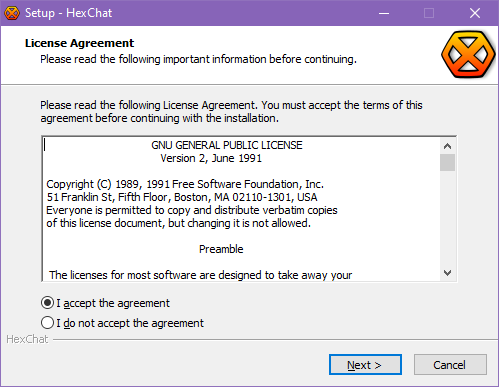Click the grey HexChat label near the bottom
The width and height of the screenshot is (499, 387).
pos(27,339)
